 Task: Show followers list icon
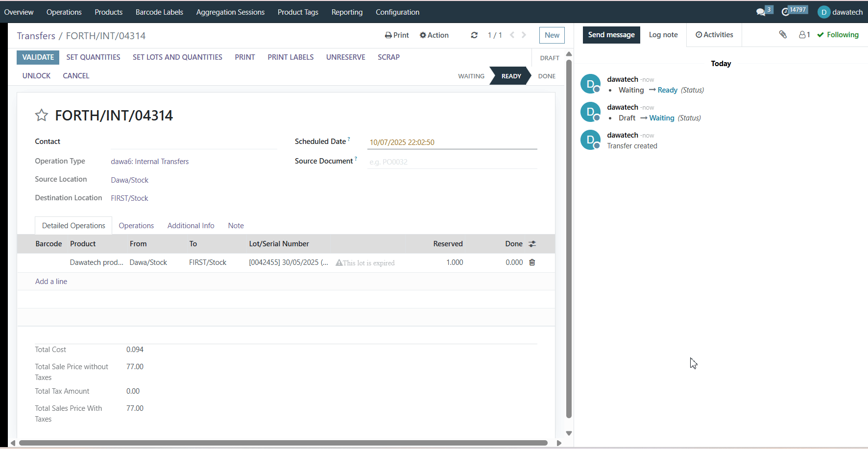(x=804, y=35)
